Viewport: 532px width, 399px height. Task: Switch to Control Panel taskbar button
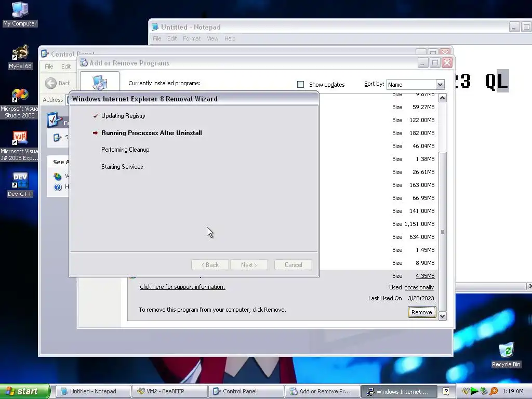click(246, 391)
